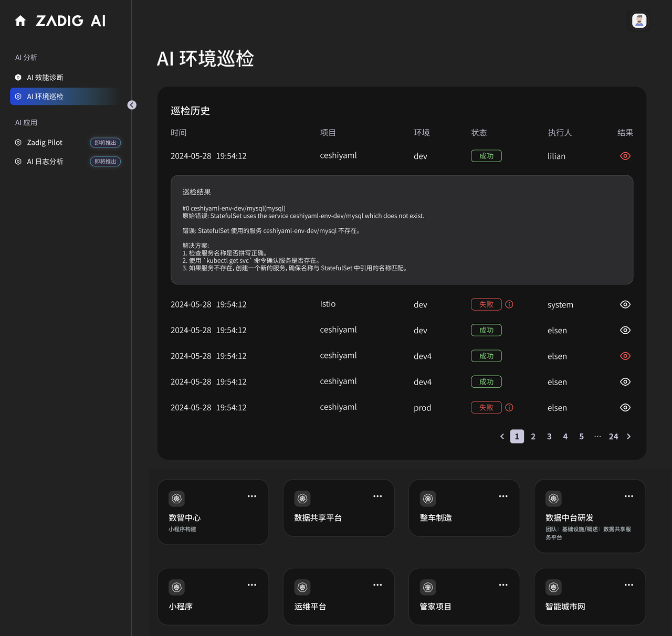This screenshot has width=672, height=636.
Task: Click the 智能城市网 project card icon
Action: coord(553,587)
